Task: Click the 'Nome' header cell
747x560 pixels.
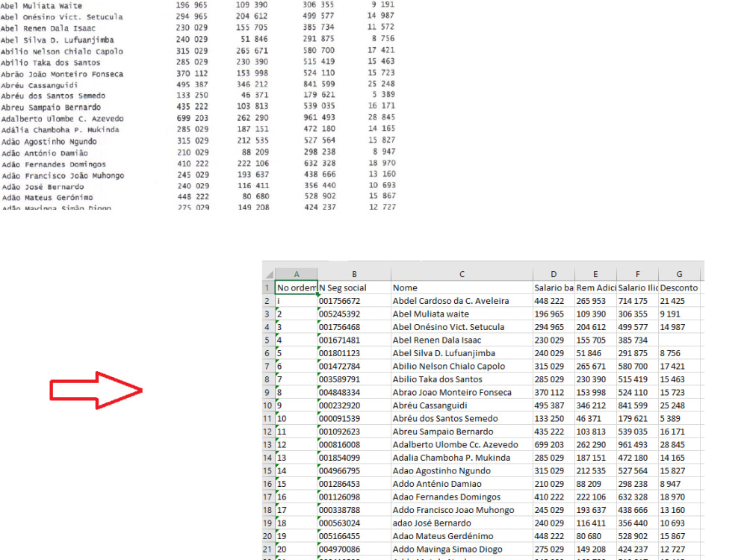Action: pyautogui.click(x=462, y=287)
